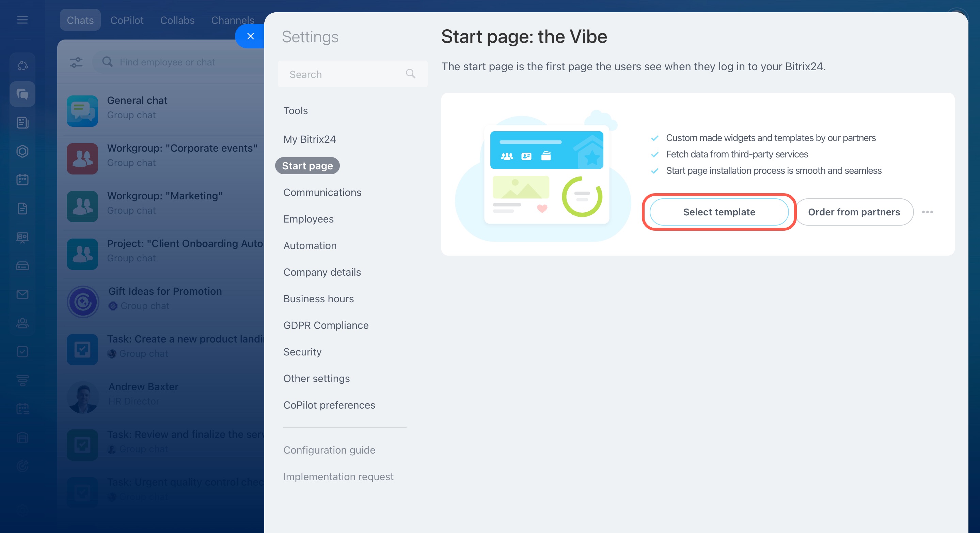This screenshot has height=533, width=980.
Task: Open the Drive storage sidebar icon
Action: tap(22, 266)
